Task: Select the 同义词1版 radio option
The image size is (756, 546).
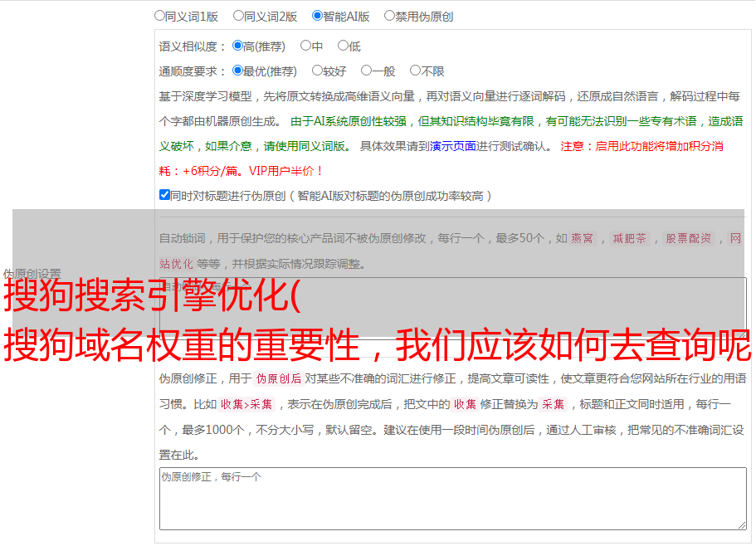Action: 159,16
